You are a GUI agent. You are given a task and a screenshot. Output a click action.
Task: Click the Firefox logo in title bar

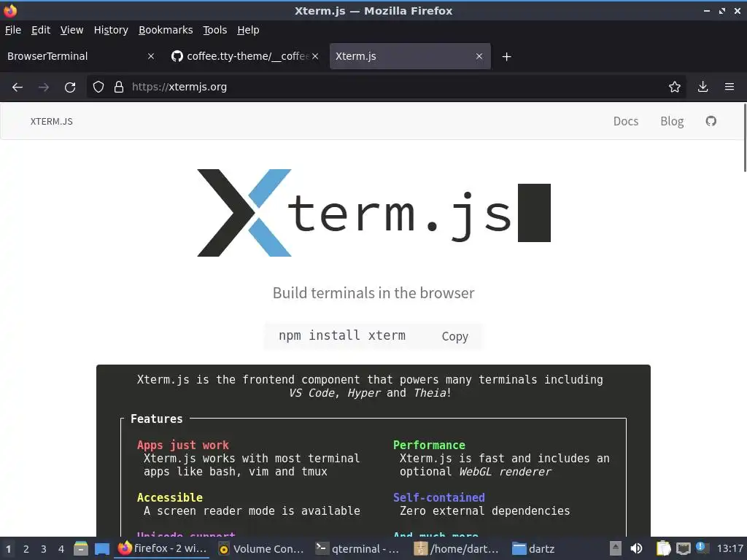[x=10, y=10]
